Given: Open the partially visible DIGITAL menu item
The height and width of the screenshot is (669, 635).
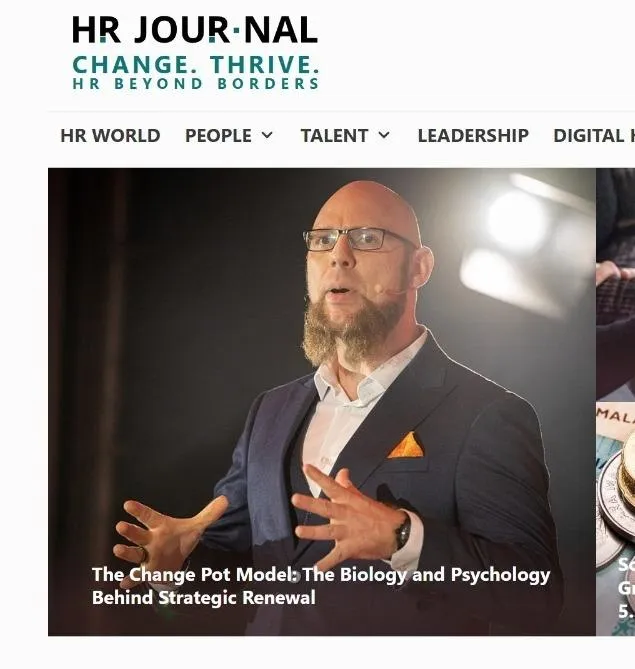Looking at the screenshot, I should [x=594, y=136].
